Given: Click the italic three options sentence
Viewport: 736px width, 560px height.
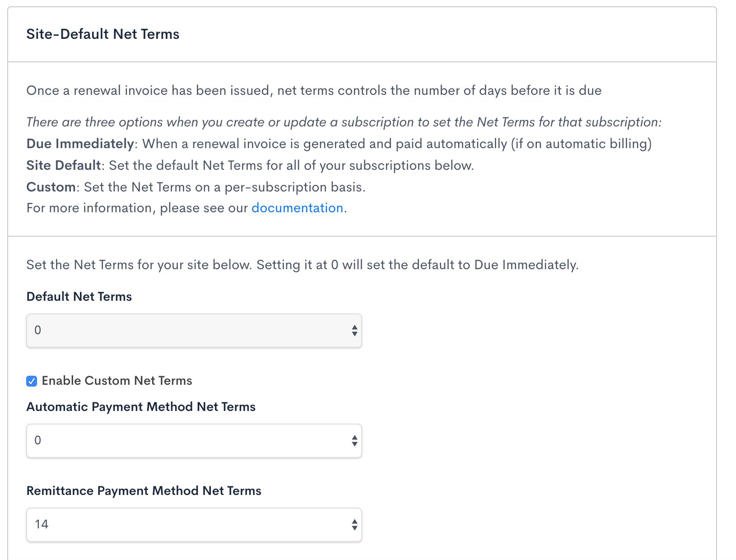Looking at the screenshot, I should [344, 122].
